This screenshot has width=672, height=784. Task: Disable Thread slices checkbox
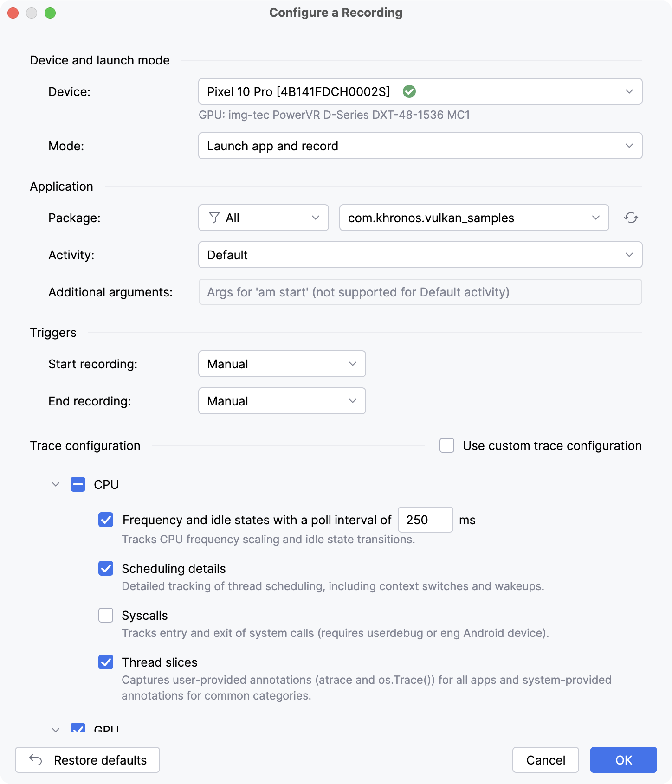click(106, 662)
